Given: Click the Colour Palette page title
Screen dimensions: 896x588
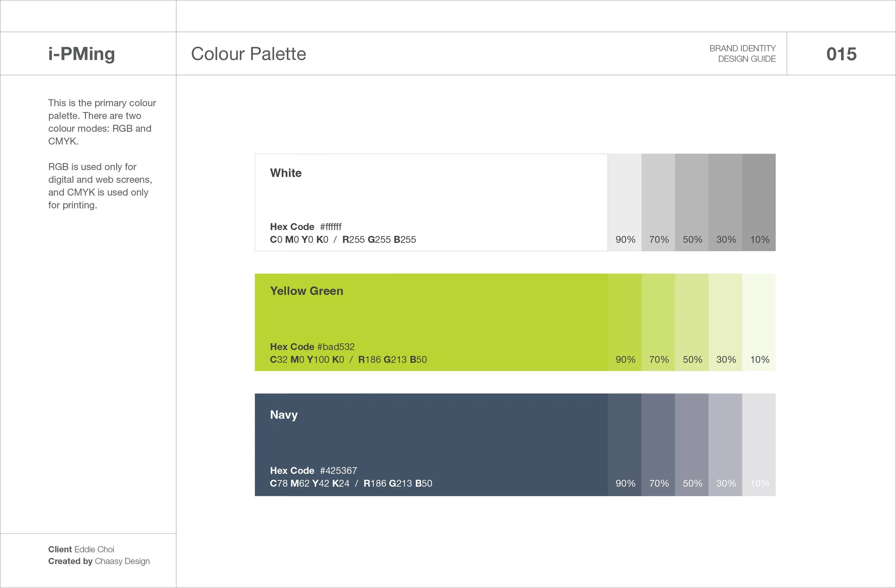Looking at the screenshot, I should pos(248,53).
